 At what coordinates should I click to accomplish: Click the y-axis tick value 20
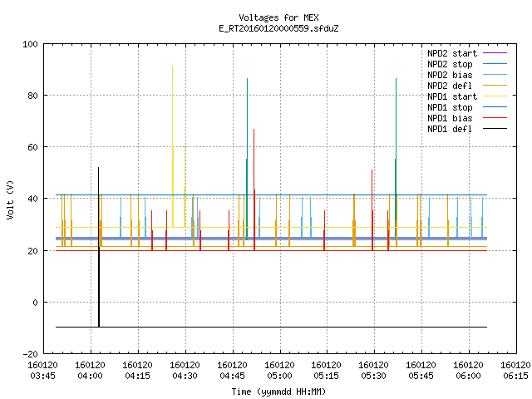32,251
